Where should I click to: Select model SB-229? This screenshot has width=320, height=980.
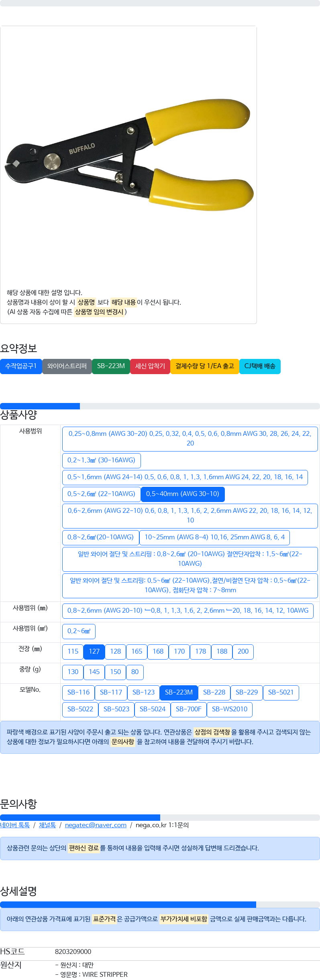click(x=247, y=692)
